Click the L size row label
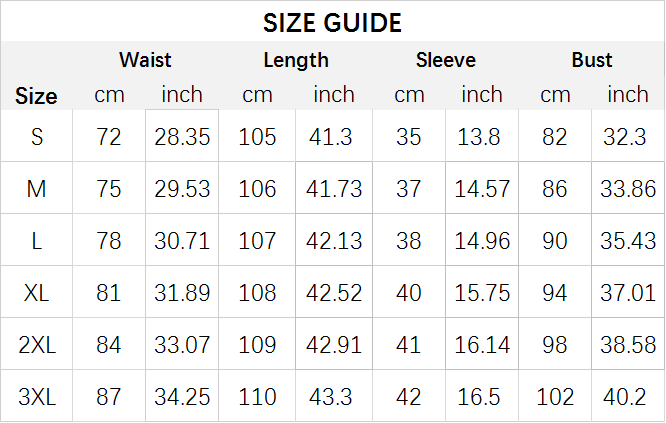666x423 pixels. (x=37, y=241)
